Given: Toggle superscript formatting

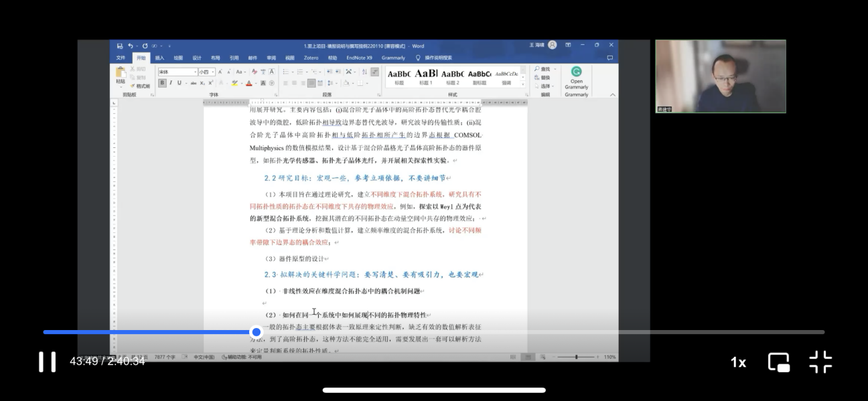Looking at the screenshot, I should click(211, 83).
